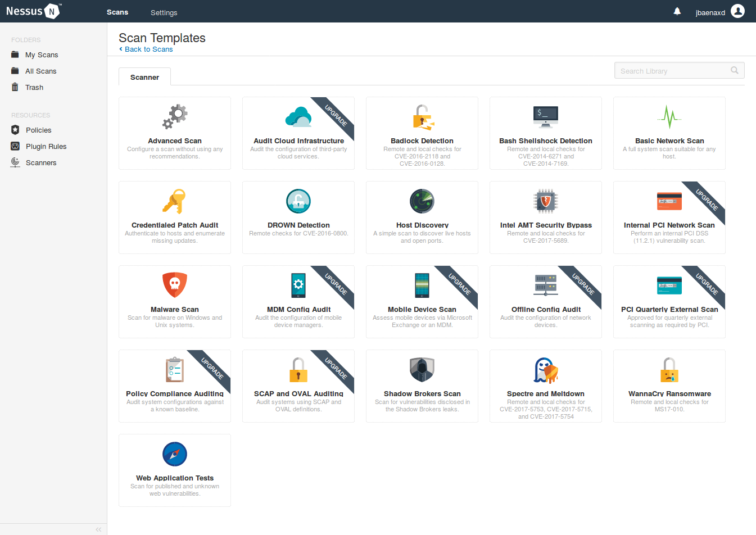The width and height of the screenshot is (756, 535).
Task: Open the Advanced Scan gear icon
Action: pos(175,116)
